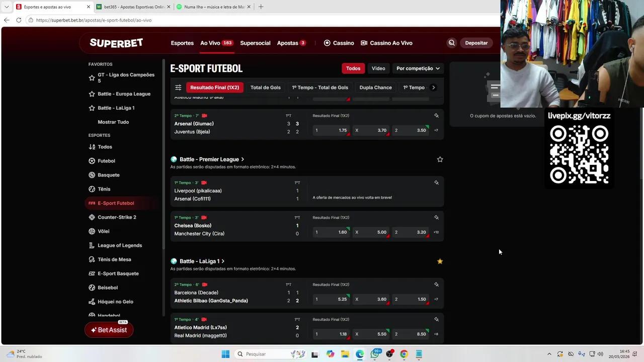Open live video for Atletico Madrid match

[x=204, y=320]
